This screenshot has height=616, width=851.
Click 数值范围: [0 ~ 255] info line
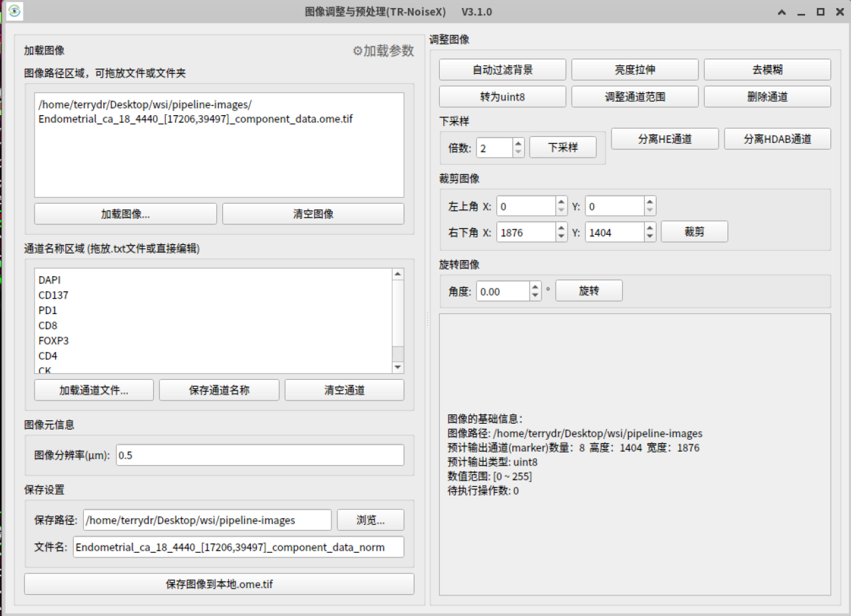[490, 476]
